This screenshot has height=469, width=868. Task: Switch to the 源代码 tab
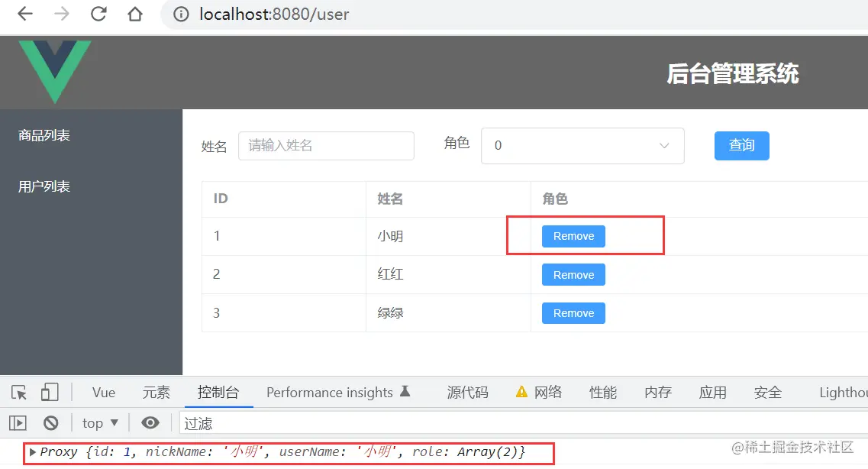click(467, 392)
